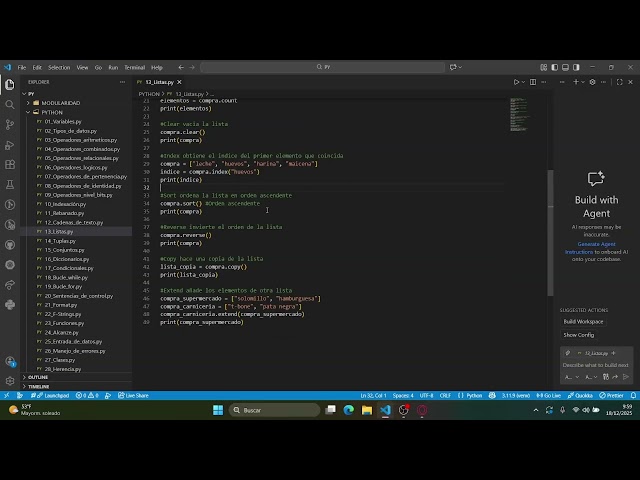640x480 pixels.
Task: Open run button dropdown arrow
Action: 523,82
